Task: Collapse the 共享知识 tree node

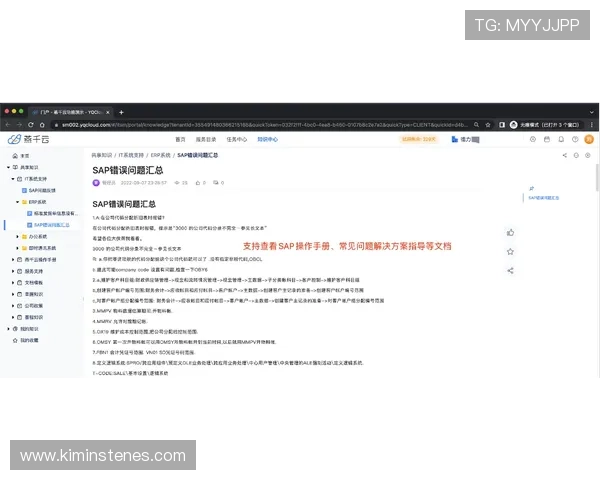Action: pos(8,167)
